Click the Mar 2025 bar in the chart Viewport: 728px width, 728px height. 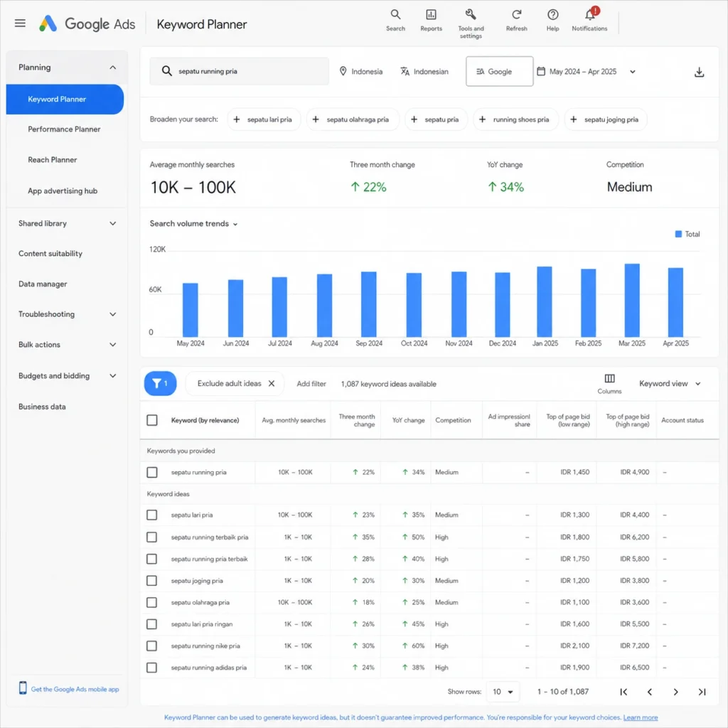[632, 300]
